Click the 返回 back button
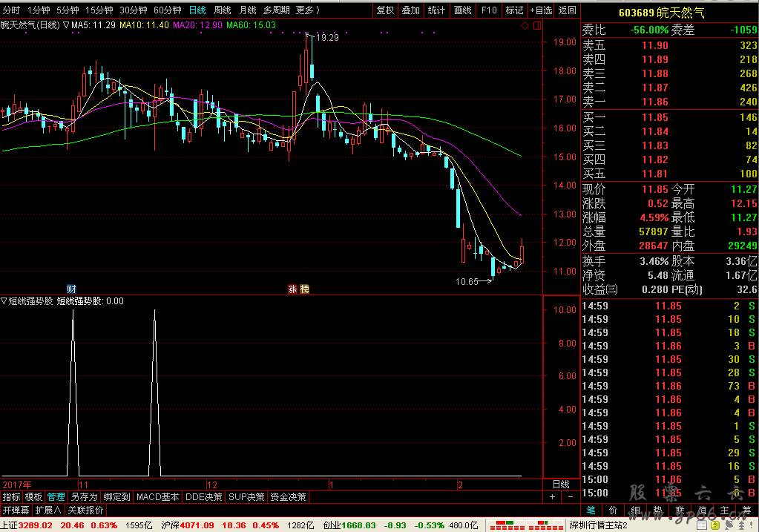The height and width of the screenshot is (532, 759). (568, 10)
